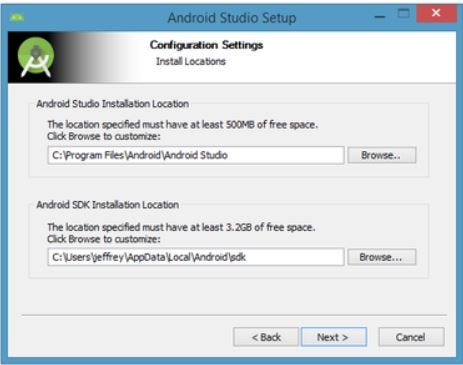
Task: Browse for the Android SDK installation location
Action: tap(382, 257)
